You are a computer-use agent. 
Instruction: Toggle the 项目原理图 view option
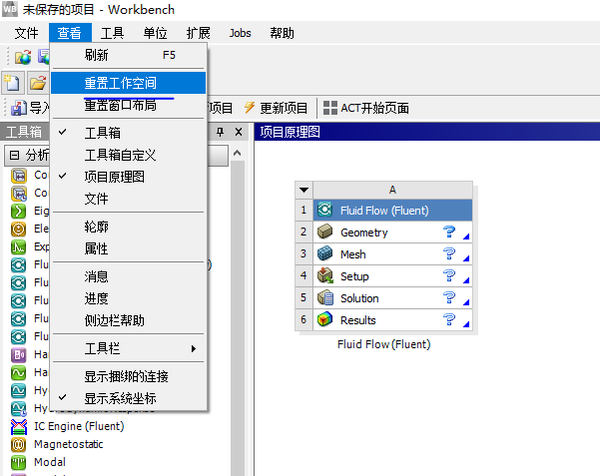coord(129,176)
